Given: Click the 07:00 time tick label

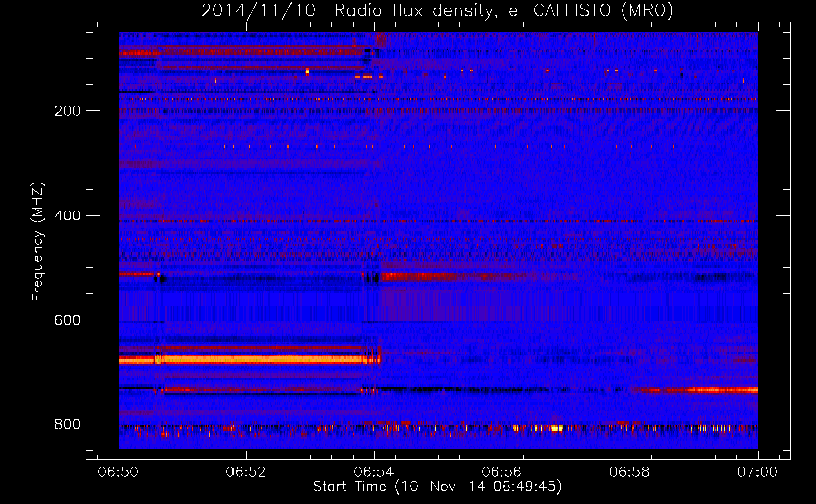Looking at the screenshot, I should (757, 472).
